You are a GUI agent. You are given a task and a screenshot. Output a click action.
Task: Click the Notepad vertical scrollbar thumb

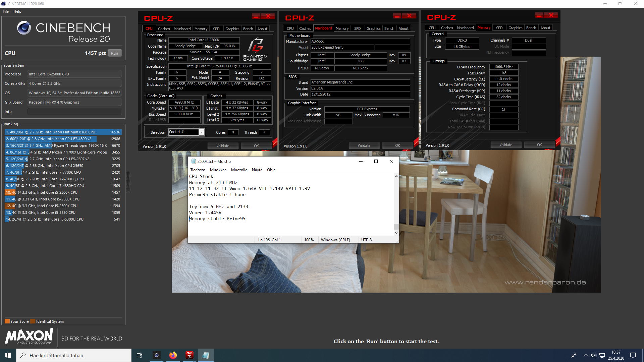[396, 227]
